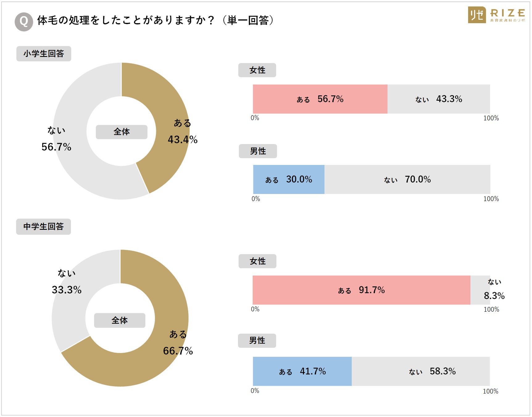Click the RIZE logo icon

coord(477,15)
